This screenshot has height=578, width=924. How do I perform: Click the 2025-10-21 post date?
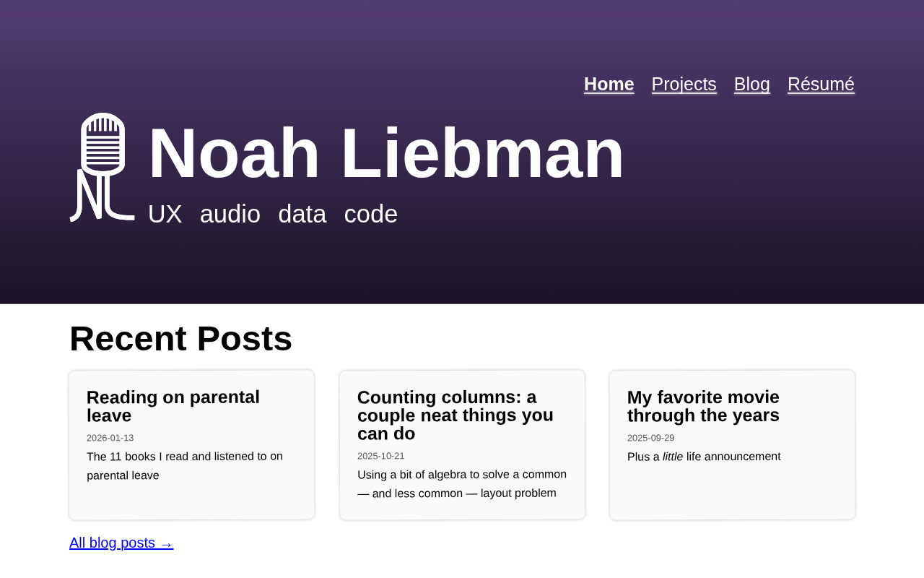click(380, 456)
